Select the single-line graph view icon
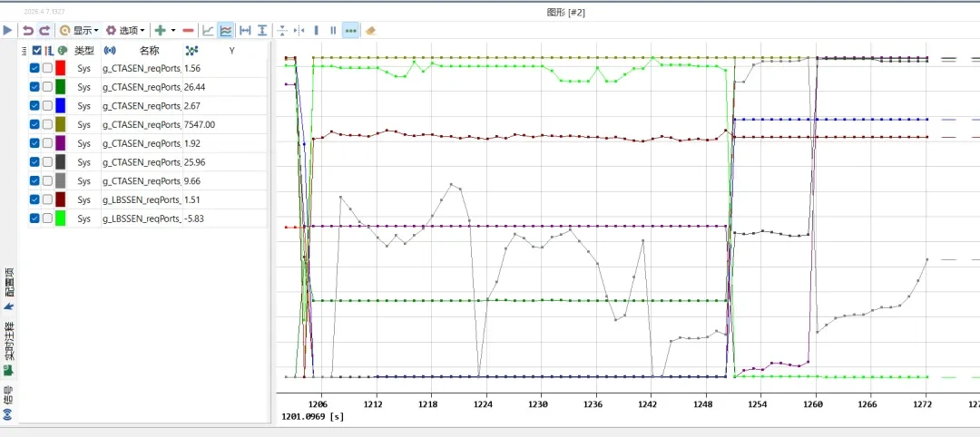Screen dimensions: 980x437 (208, 30)
